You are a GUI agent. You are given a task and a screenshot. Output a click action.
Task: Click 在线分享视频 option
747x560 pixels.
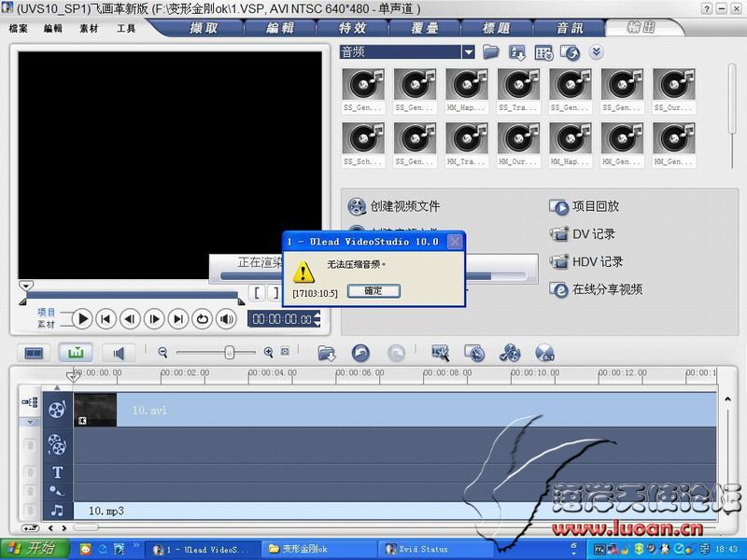point(596,289)
